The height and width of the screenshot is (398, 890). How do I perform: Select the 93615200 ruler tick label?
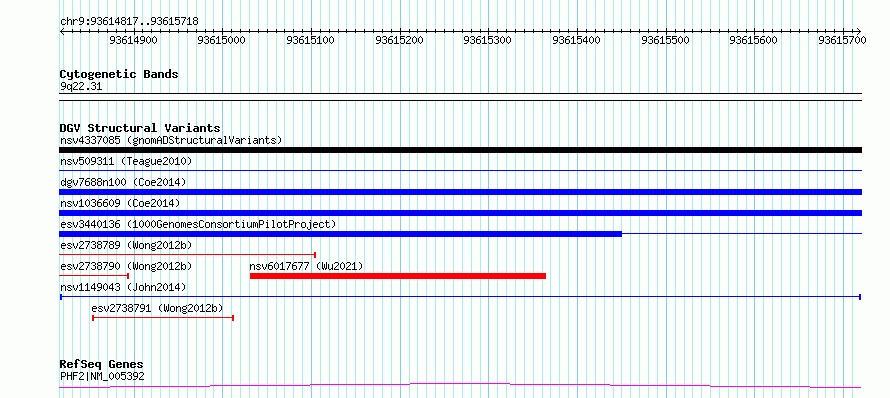tap(399, 40)
